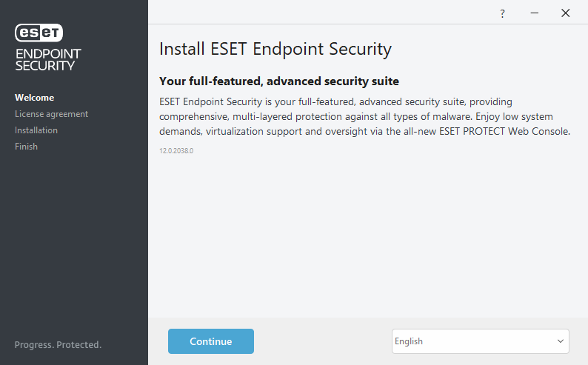Open the English language combo box
This screenshot has height=365, width=588.
(474, 341)
